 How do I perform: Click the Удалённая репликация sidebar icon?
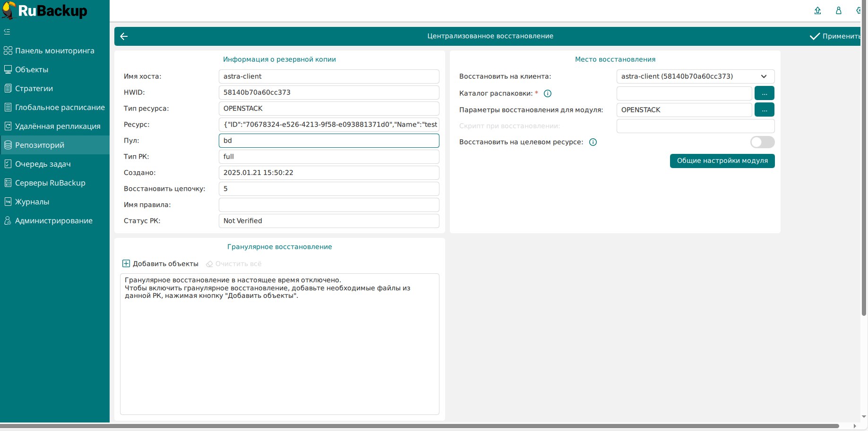coord(8,126)
